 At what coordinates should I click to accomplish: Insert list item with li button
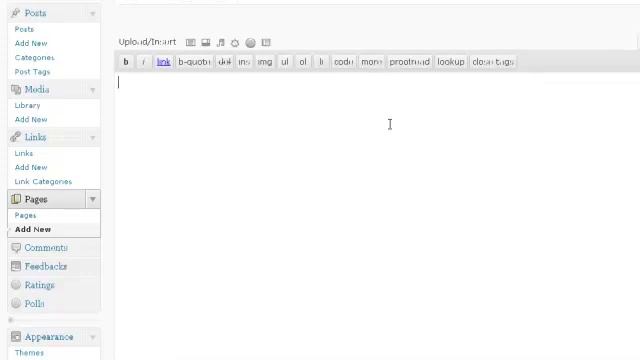pyautogui.click(x=321, y=62)
